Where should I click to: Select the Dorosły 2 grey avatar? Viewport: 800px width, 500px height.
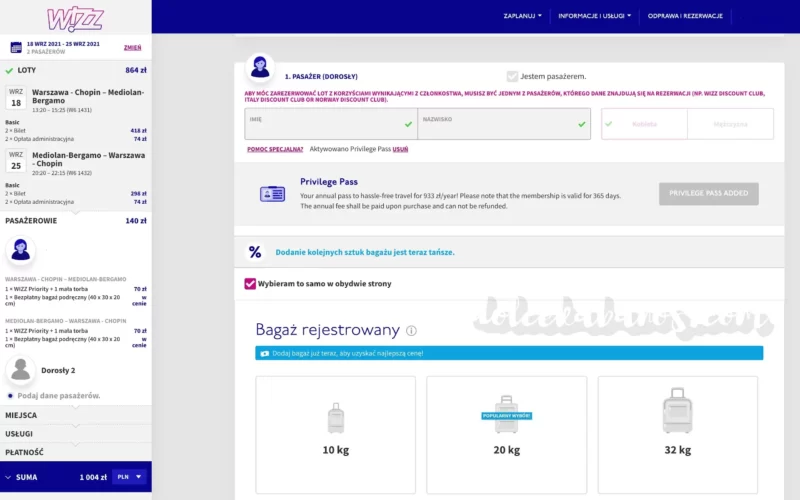(x=20, y=369)
